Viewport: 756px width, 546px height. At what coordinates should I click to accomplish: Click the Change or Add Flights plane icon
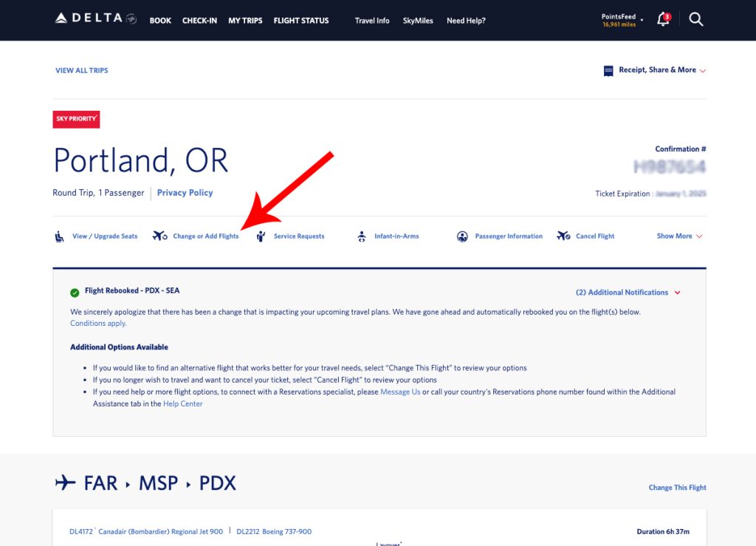point(159,236)
